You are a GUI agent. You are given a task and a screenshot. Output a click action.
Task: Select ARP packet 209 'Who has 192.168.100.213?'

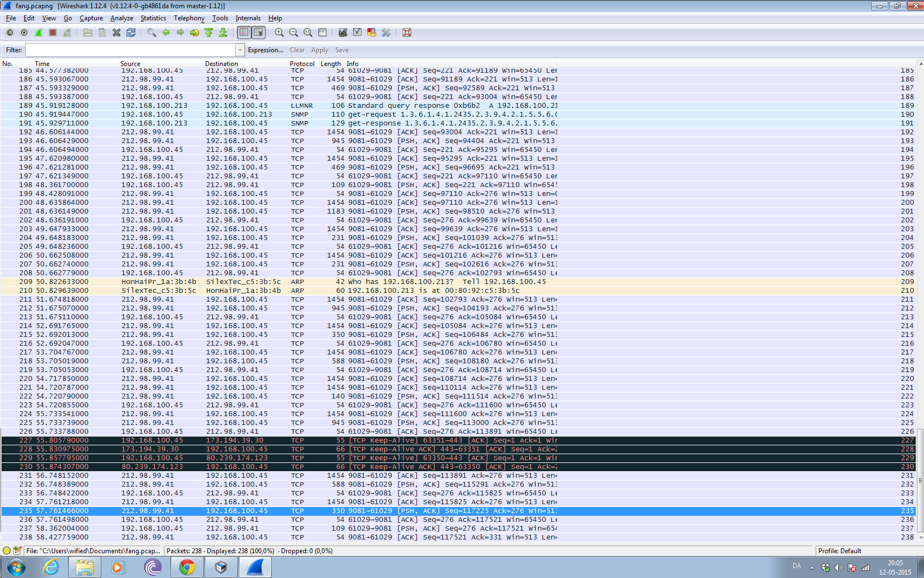click(x=458, y=282)
